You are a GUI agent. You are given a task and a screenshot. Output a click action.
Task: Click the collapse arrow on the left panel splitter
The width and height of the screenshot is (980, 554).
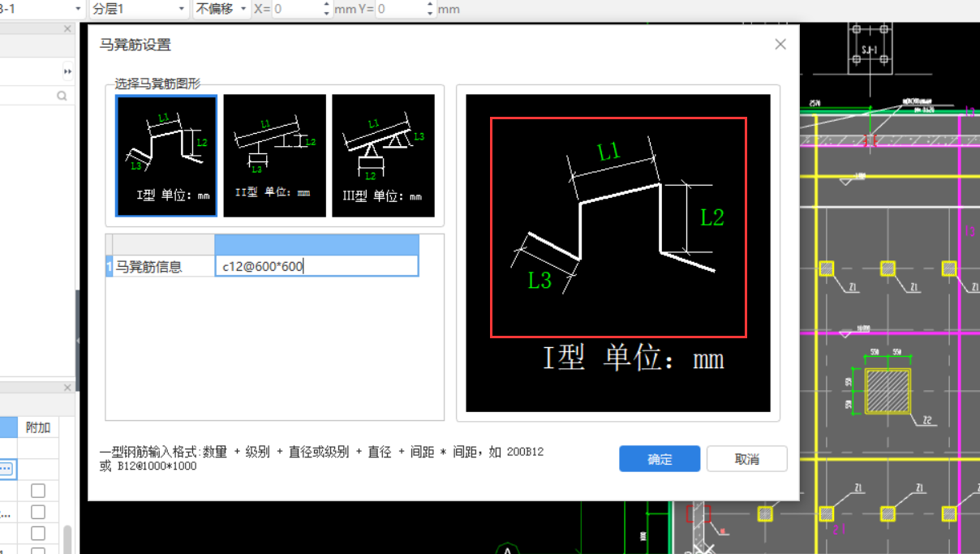pos(78,341)
